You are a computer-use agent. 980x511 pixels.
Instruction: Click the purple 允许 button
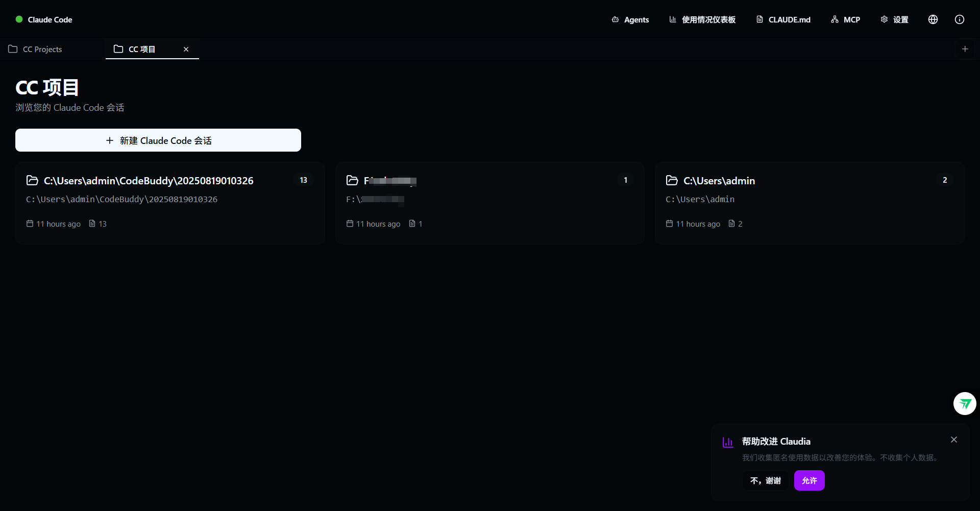click(809, 480)
